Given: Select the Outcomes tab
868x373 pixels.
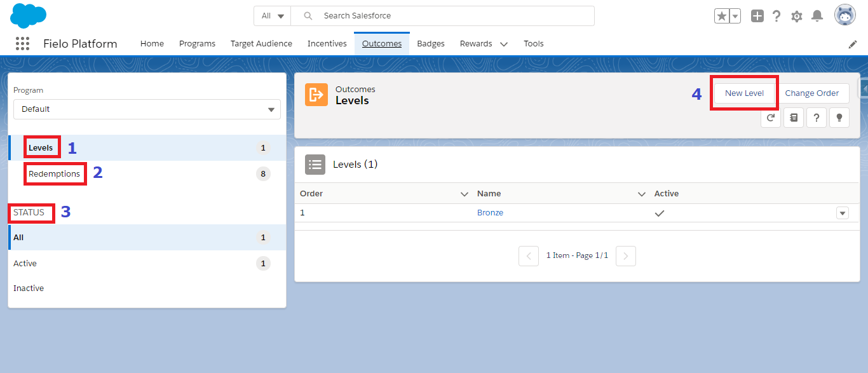Looking at the screenshot, I should point(382,44).
